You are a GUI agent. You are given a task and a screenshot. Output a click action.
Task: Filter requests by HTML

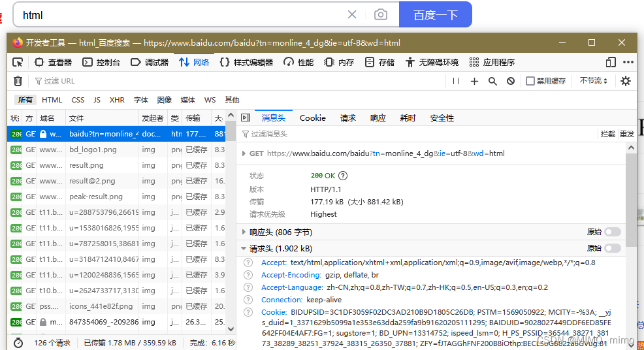tap(52, 100)
